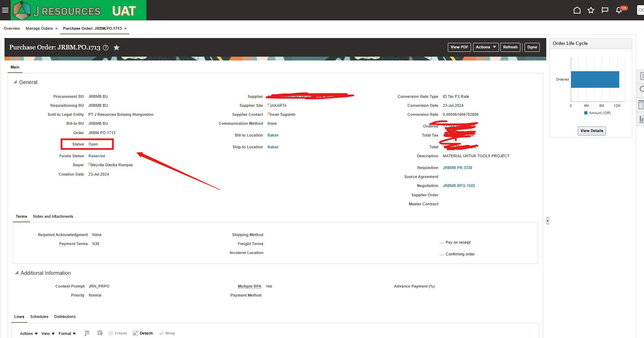Open the hamburger navigator menu

coord(5,10)
